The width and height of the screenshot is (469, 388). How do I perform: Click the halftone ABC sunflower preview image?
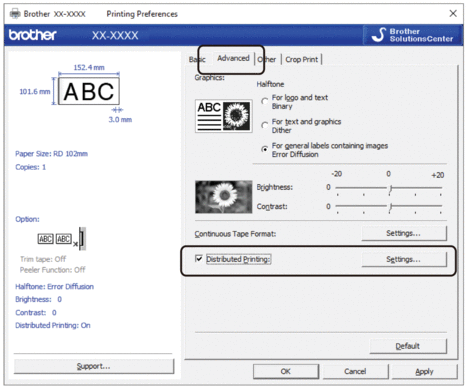click(x=224, y=116)
